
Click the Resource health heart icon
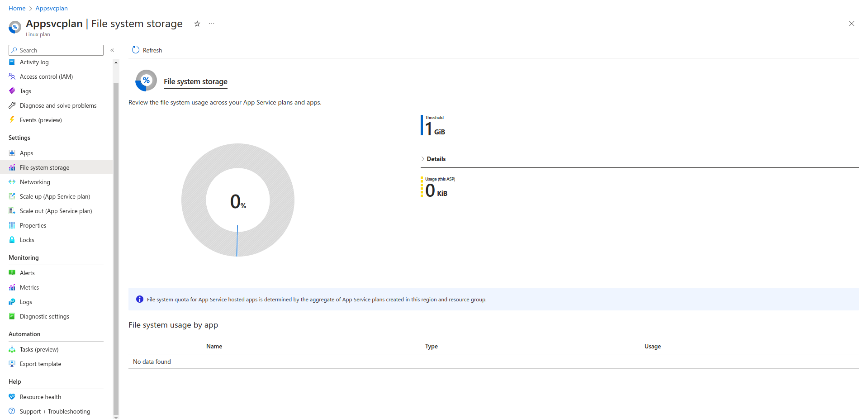point(12,397)
